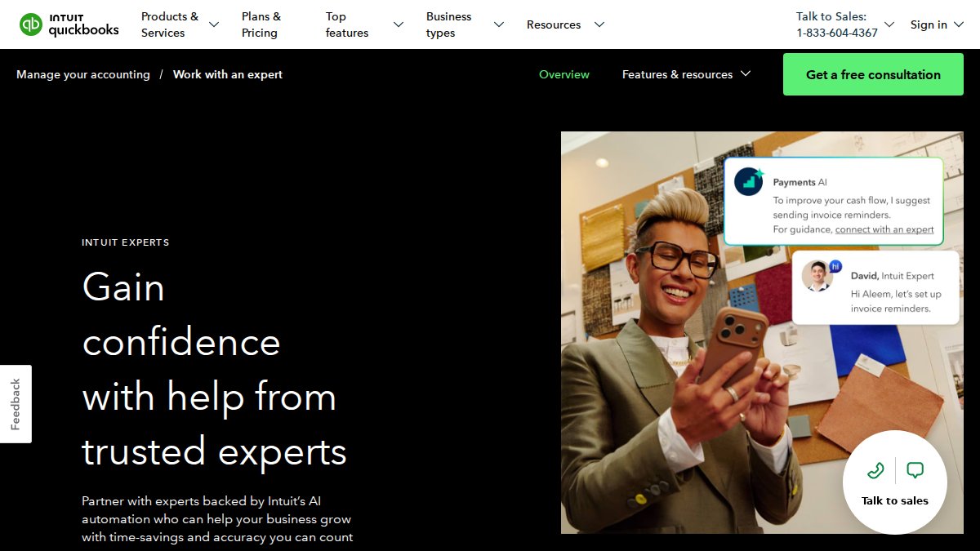Click the Gain confidence headline
The image size is (980, 551).
click(x=214, y=369)
